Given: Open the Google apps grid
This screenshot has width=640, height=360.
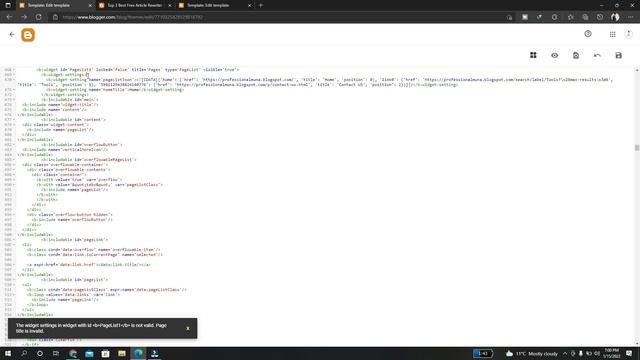Looking at the screenshot, I should pos(612,35).
